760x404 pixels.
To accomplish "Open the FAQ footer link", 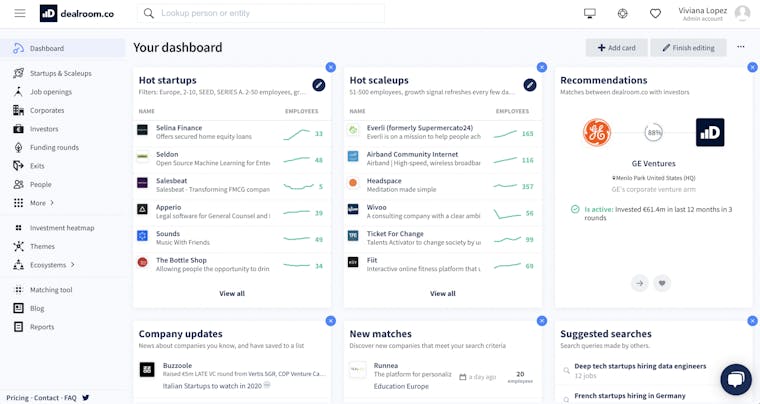I will pyautogui.click(x=70, y=398).
